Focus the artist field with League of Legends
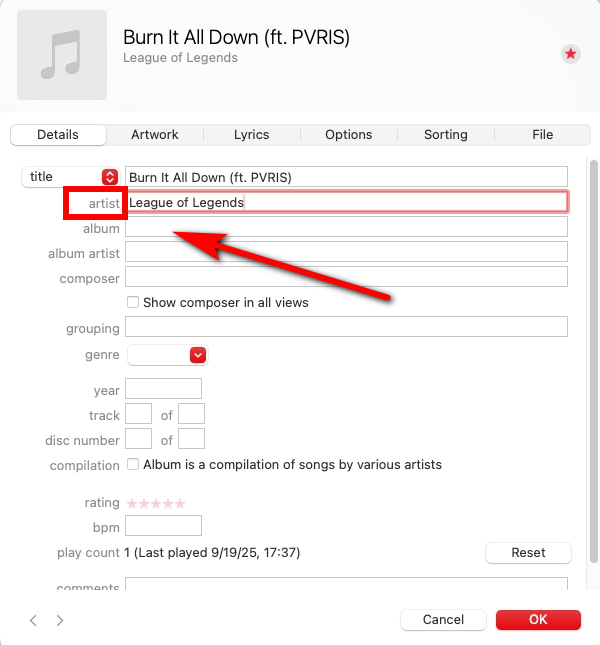This screenshot has width=600, height=645. pos(346,202)
